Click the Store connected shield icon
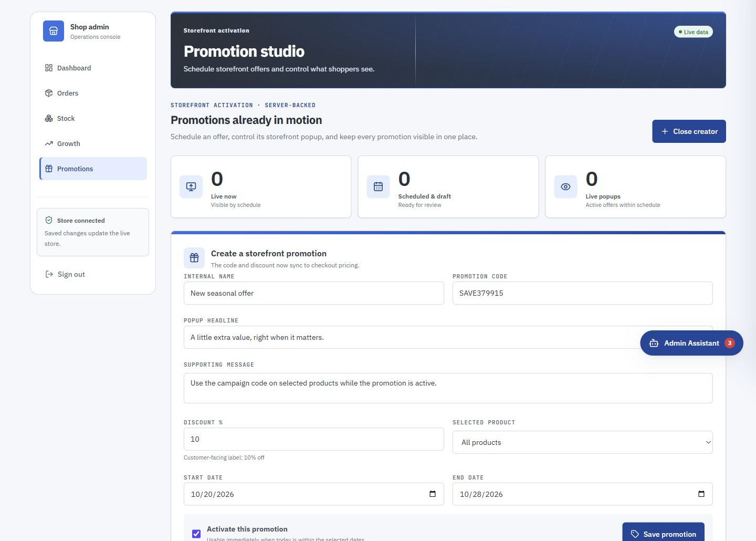 [49, 220]
